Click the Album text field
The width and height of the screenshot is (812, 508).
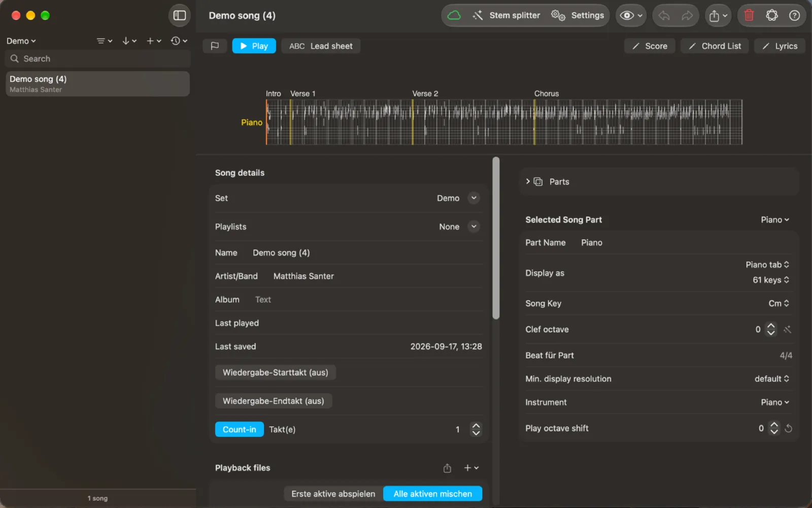point(367,300)
